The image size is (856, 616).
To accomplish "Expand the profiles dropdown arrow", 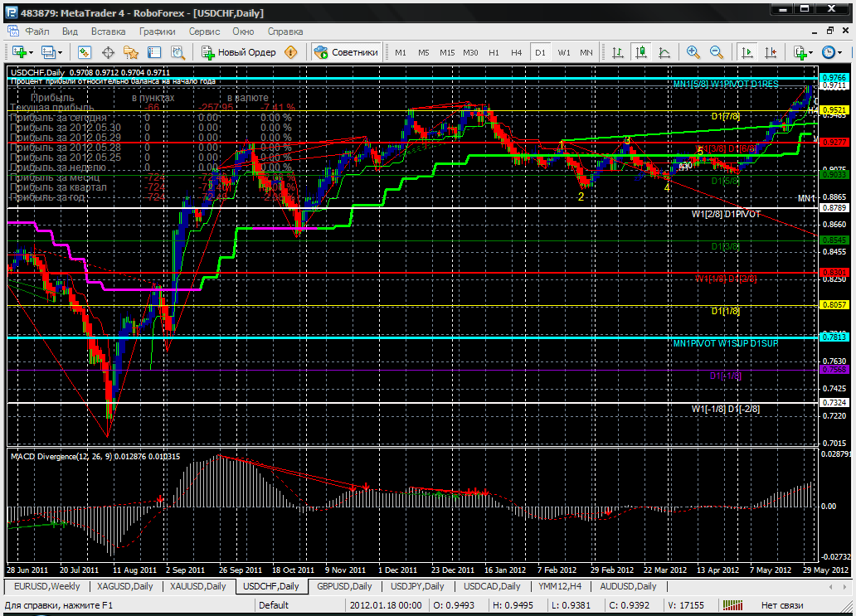I will tap(61, 52).
